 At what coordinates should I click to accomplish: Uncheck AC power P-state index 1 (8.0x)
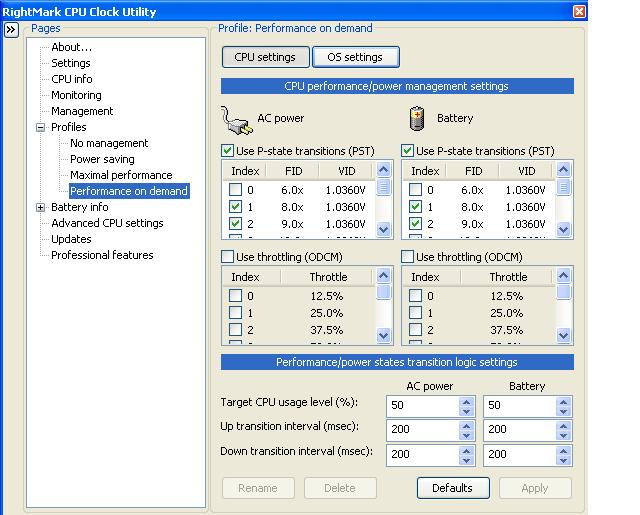pos(236,207)
